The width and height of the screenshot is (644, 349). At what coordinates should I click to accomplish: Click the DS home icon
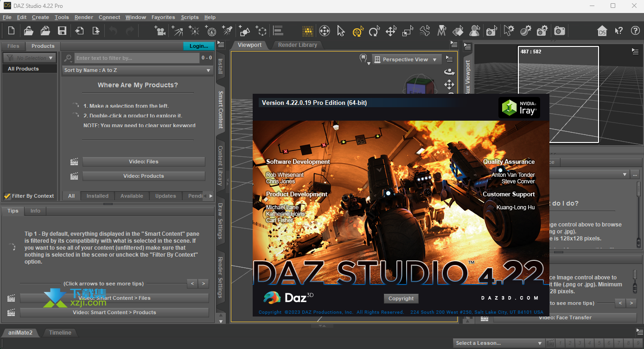tap(602, 31)
